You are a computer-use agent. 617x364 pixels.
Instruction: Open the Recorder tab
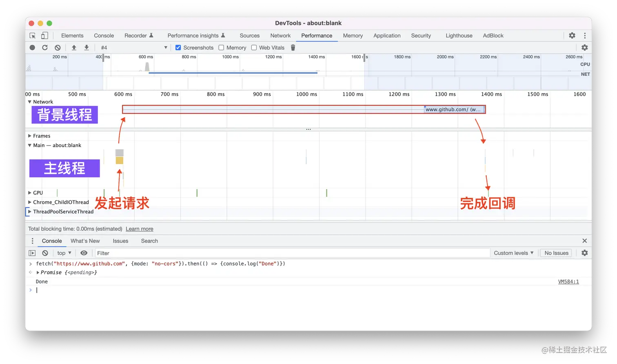coord(139,35)
